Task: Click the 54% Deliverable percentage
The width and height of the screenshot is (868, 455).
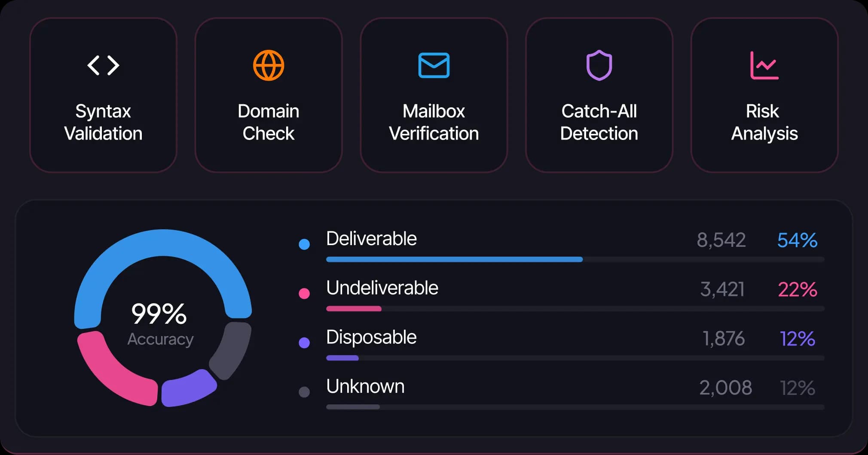Action: (x=797, y=240)
